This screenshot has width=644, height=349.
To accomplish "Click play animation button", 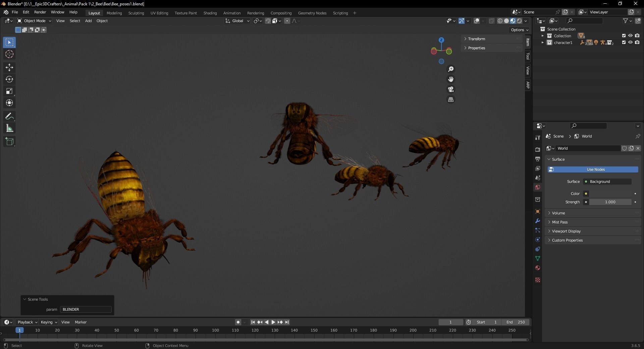I will [x=273, y=322].
